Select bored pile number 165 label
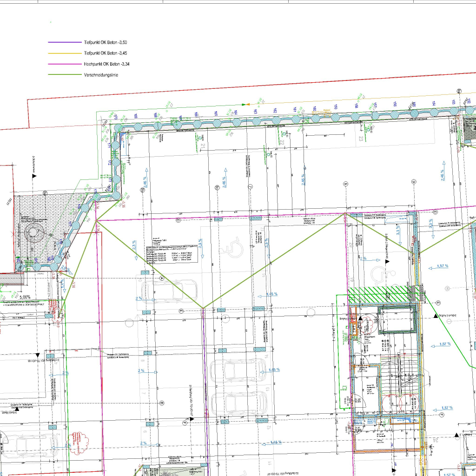Viewport: 476px width, 476px height. click(216, 114)
